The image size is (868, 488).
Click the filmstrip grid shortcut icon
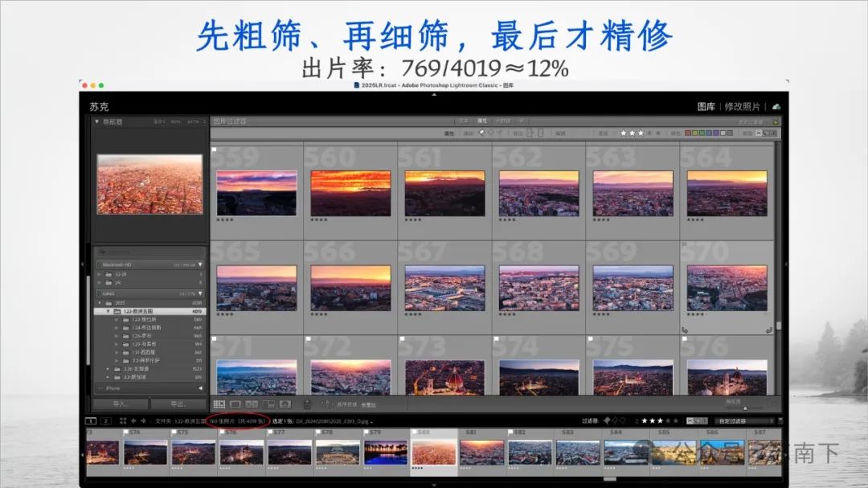(122, 421)
